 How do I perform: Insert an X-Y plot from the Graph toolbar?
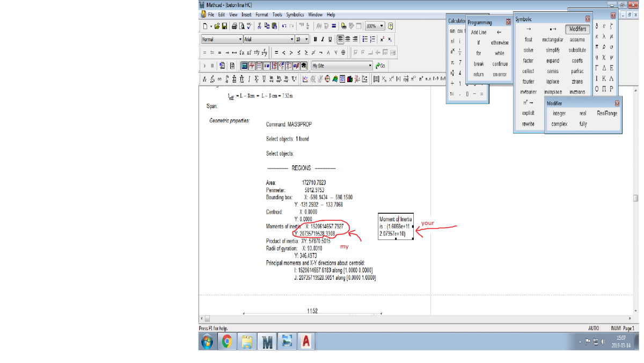pos(305,79)
